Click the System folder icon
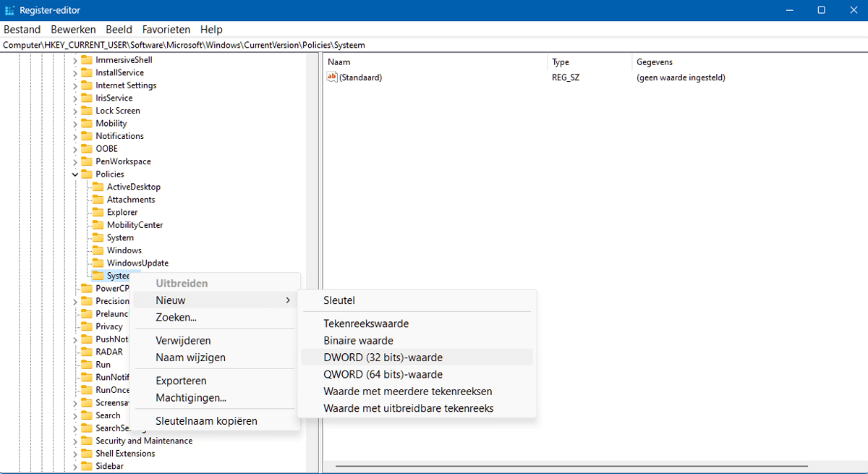 (x=98, y=237)
